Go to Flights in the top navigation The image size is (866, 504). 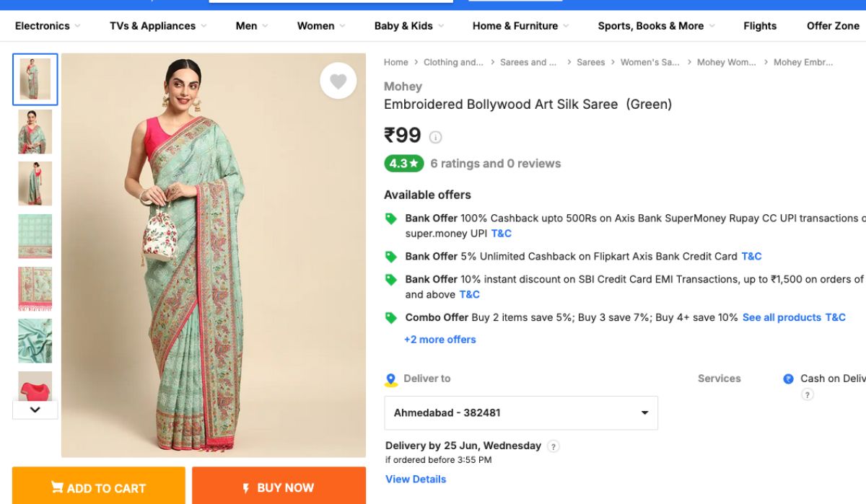pyautogui.click(x=760, y=26)
